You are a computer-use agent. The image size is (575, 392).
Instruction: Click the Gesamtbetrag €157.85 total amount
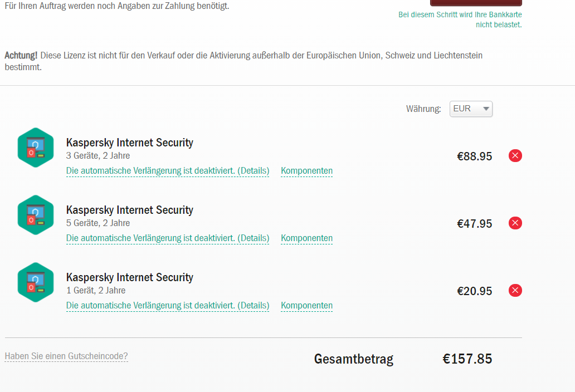point(467,359)
